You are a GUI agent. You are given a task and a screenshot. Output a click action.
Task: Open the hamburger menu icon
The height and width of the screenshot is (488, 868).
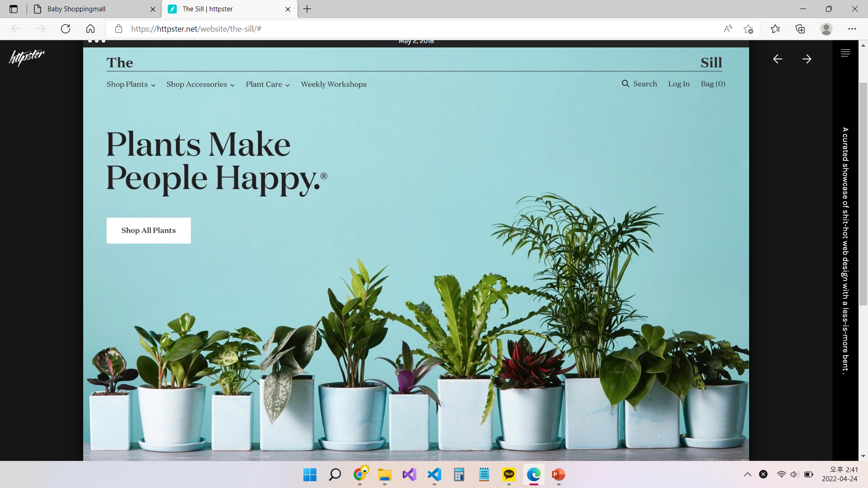coord(845,53)
